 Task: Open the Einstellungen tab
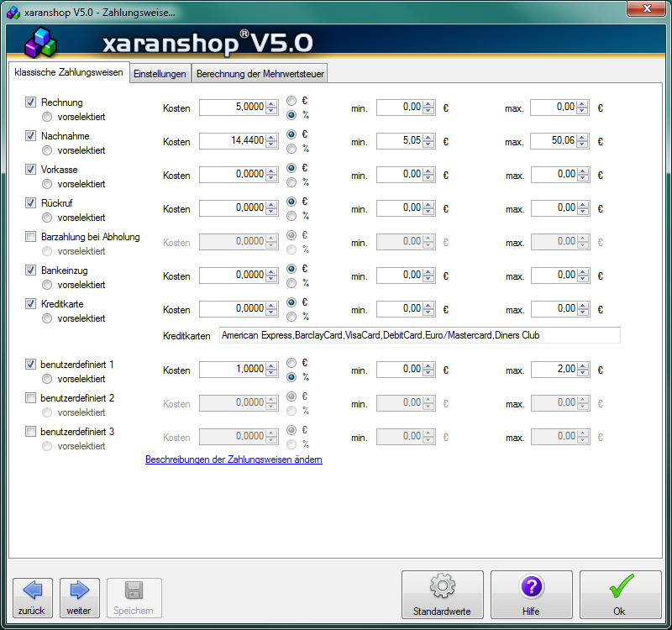pos(160,74)
